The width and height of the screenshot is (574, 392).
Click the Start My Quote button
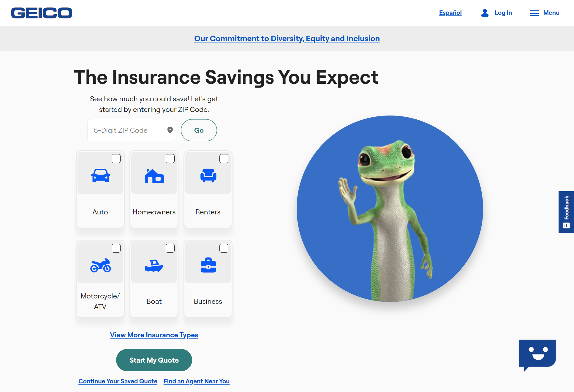click(x=154, y=360)
